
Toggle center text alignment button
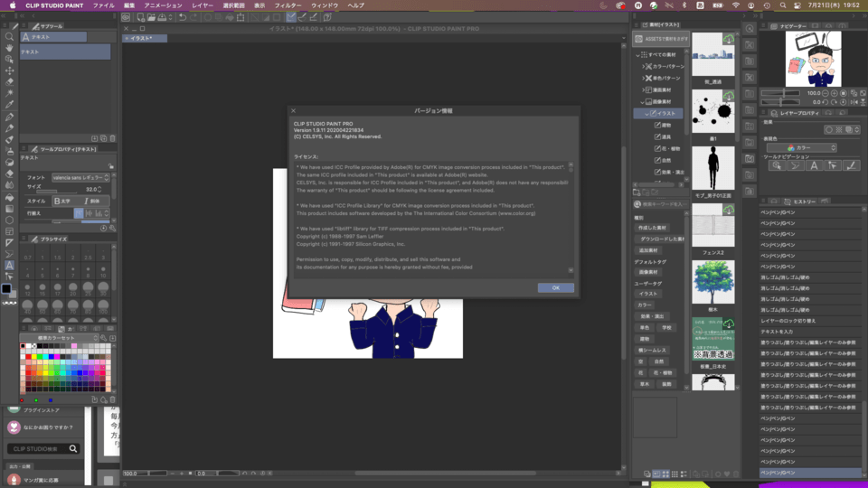point(89,213)
